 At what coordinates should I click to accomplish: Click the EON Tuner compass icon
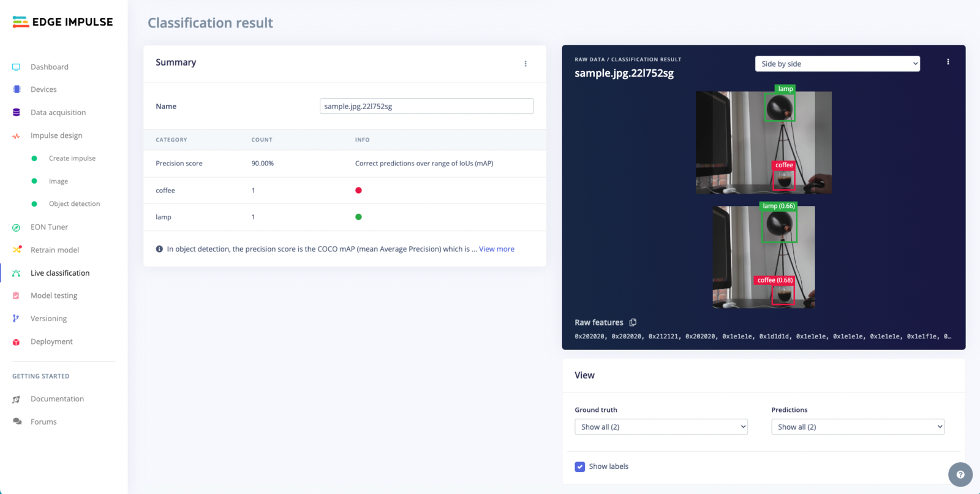tap(17, 227)
